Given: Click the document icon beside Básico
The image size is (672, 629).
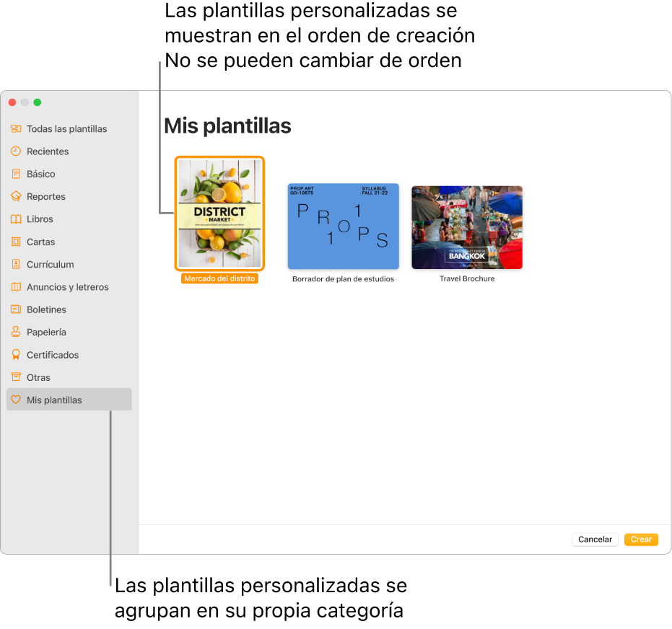Looking at the screenshot, I should tap(16, 174).
